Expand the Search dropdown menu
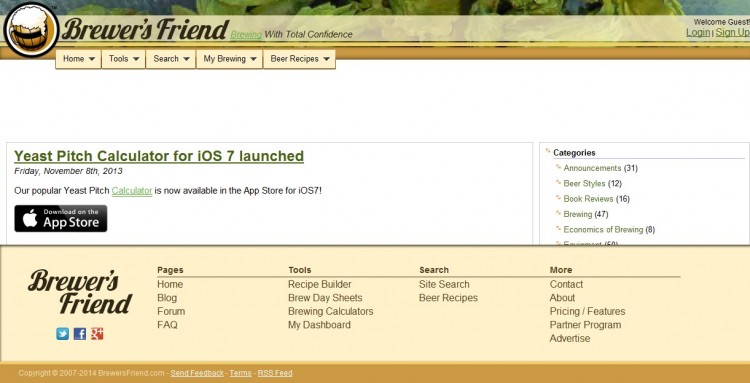The width and height of the screenshot is (750, 383). click(x=171, y=59)
